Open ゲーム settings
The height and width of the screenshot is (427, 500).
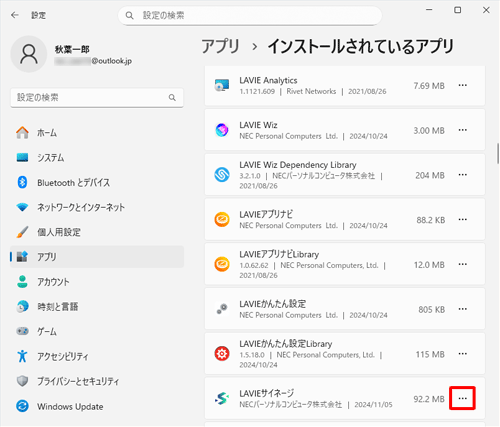[97, 331]
